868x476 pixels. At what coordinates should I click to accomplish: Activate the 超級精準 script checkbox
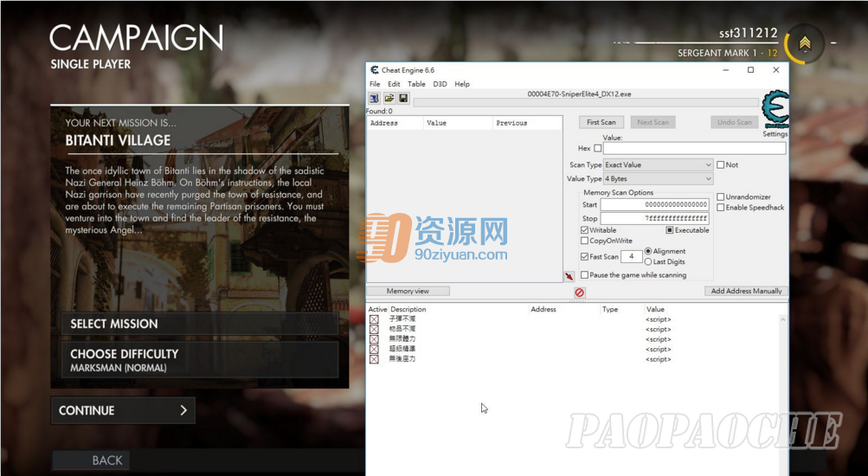tap(374, 350)
